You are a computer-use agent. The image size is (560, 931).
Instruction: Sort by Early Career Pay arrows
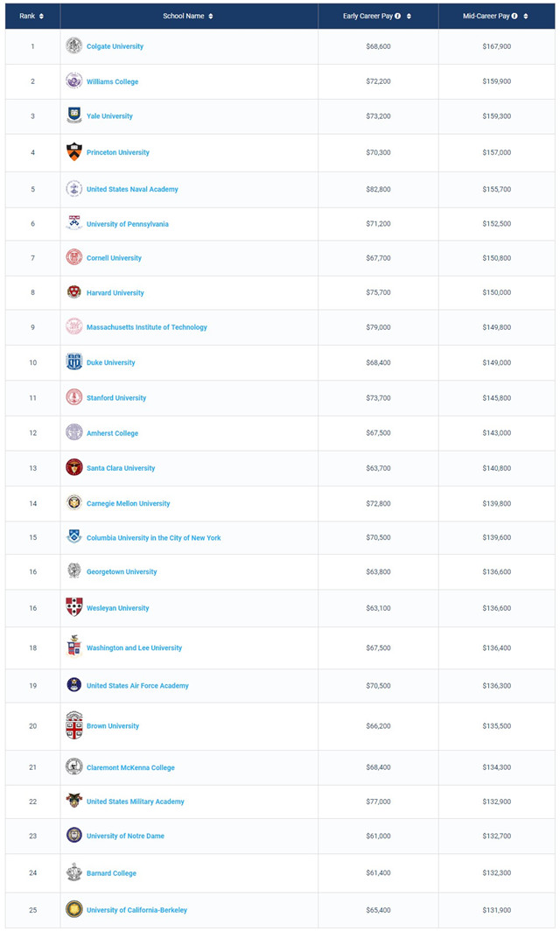409,16
